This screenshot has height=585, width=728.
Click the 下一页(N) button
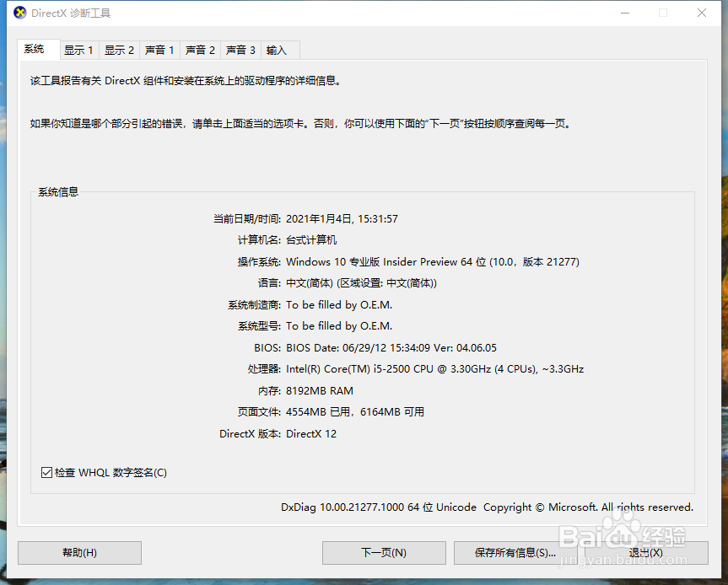tap(384, 553)
